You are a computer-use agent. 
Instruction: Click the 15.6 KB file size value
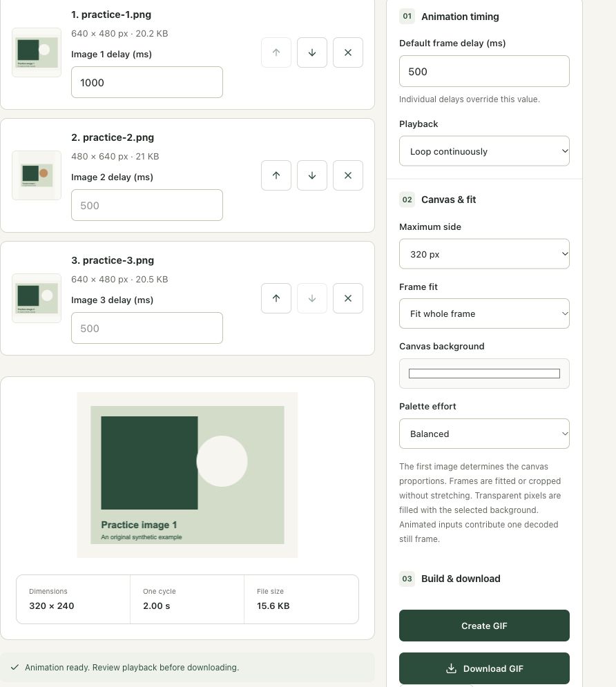tap(273, 606)
